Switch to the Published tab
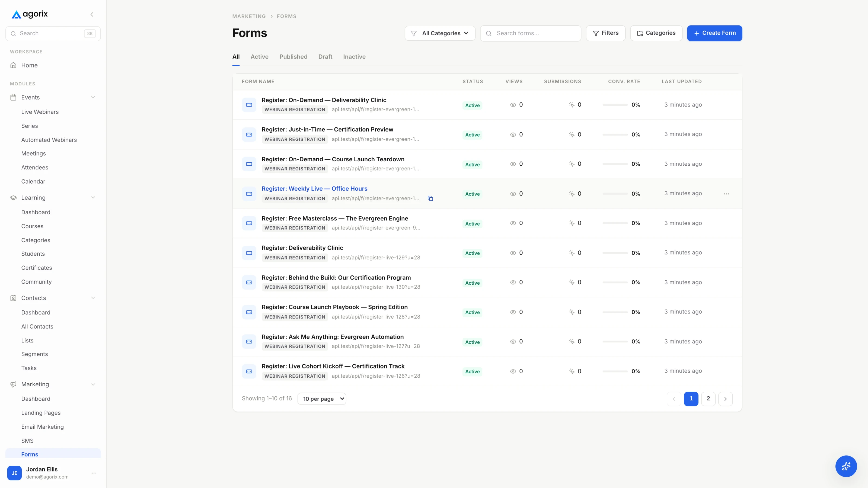The height and width of the screenshot is (488, 868). [x=293, y=57]
